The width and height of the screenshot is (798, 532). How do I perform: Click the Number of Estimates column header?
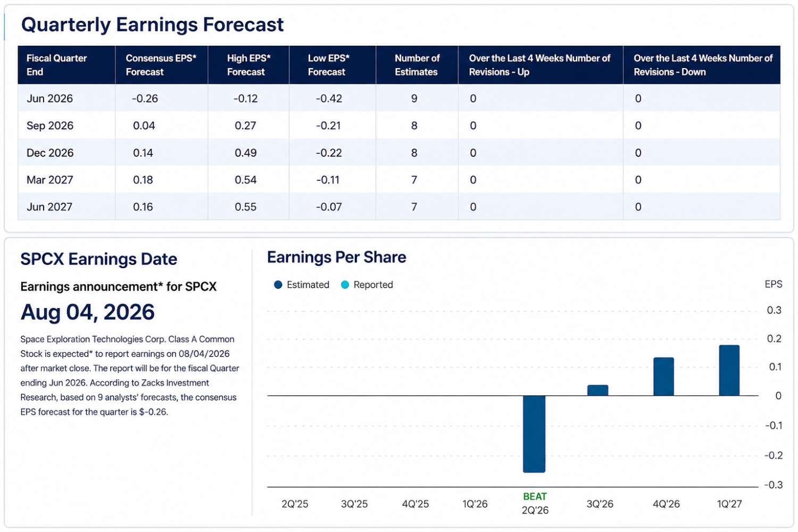[x=417, y=65]
